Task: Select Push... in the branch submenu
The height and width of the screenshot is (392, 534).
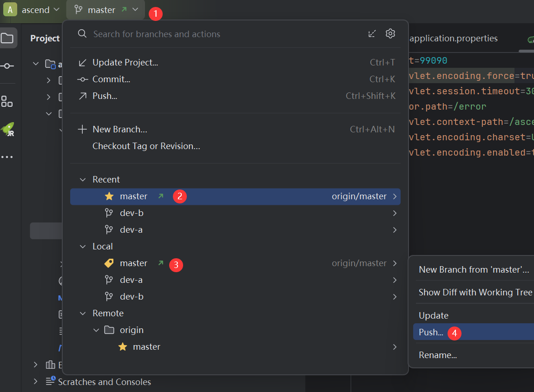Action: (x=431, y=333)
